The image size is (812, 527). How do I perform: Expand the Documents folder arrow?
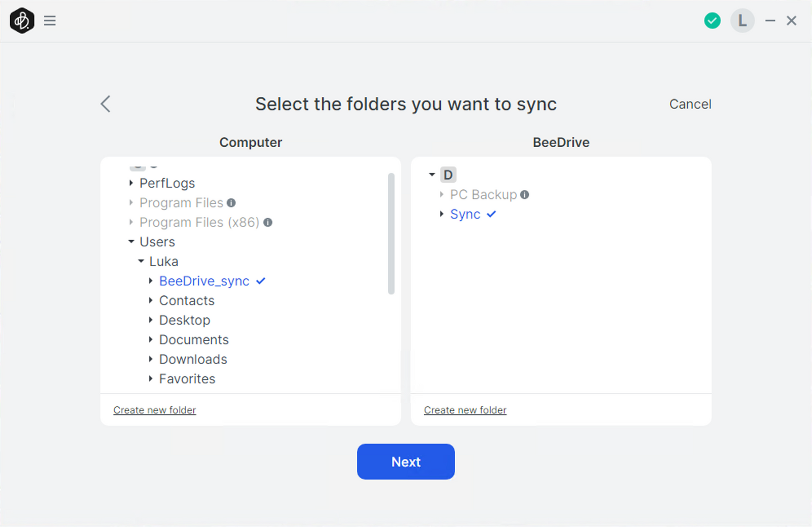151,340
